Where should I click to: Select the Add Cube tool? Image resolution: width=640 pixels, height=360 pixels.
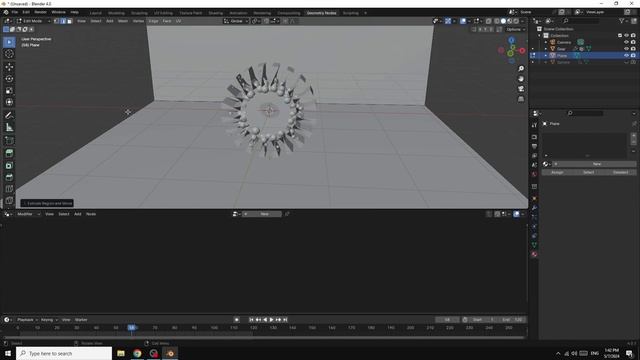(x=9, y=140)
